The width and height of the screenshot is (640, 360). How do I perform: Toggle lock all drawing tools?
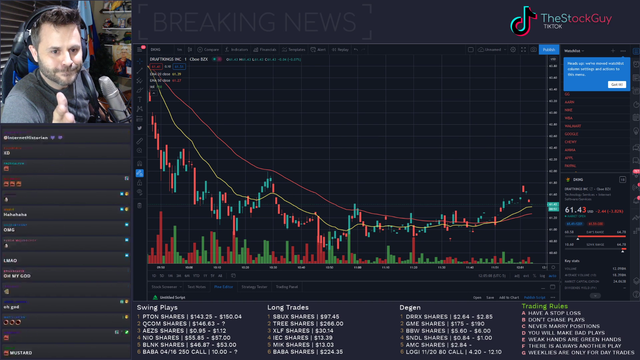pos(140,182)
